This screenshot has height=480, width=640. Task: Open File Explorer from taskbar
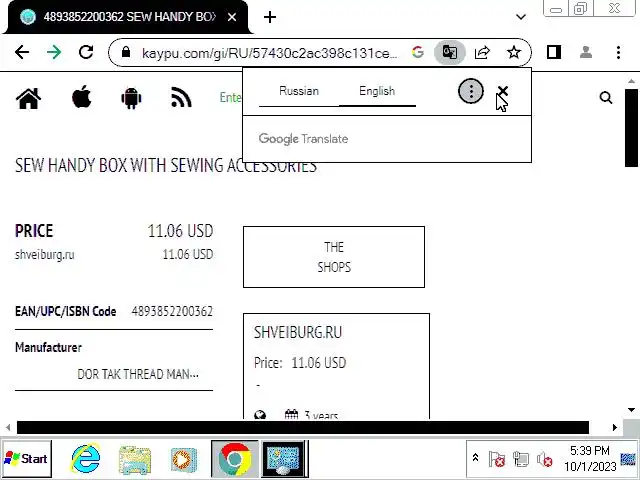[135, 460]
